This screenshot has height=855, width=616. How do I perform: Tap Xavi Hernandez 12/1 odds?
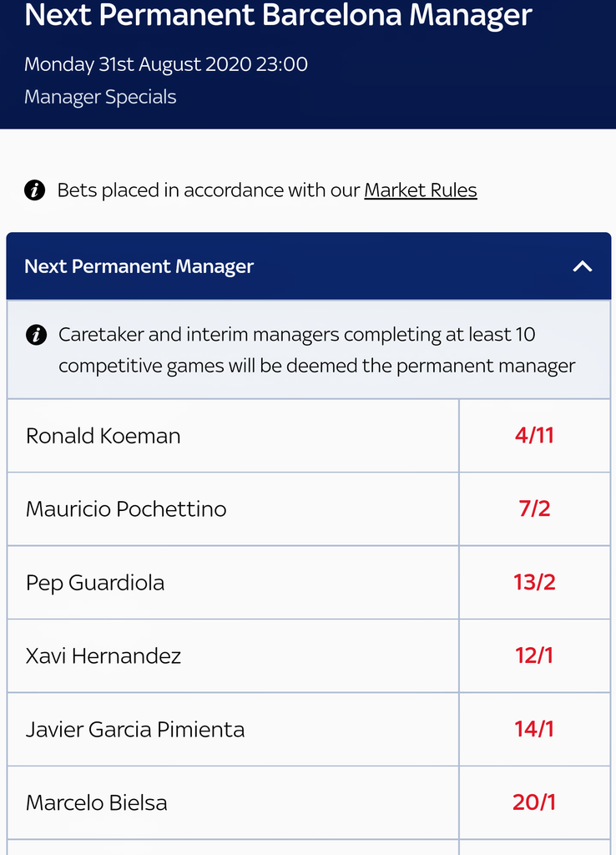tap(534, 655)
